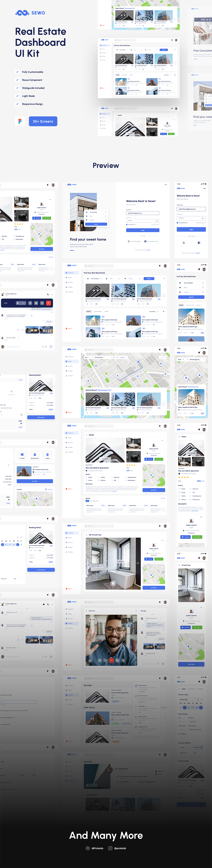Image resolution: width=212 pixels, height=868 pixels.
Task: Click the Figma logo icon
Action: pos(20,121)
